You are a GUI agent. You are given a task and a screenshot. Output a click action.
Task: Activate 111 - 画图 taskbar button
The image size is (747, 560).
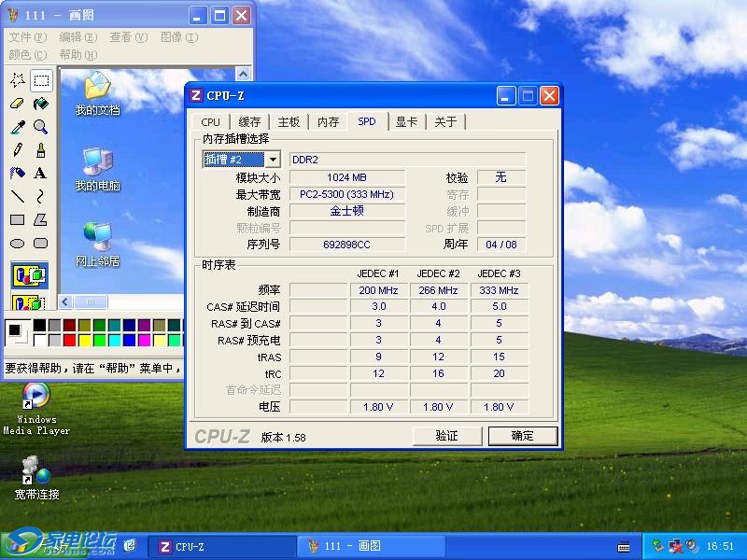[x=372, y=547]
